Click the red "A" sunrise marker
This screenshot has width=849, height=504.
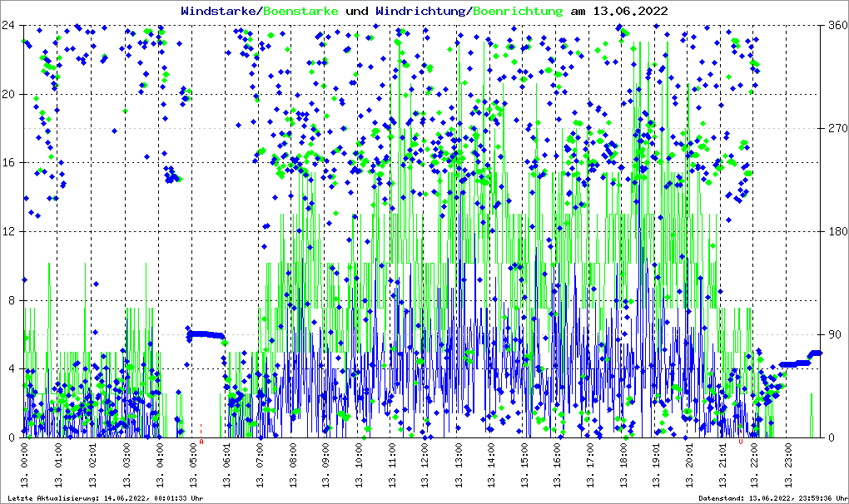[201, 442]
